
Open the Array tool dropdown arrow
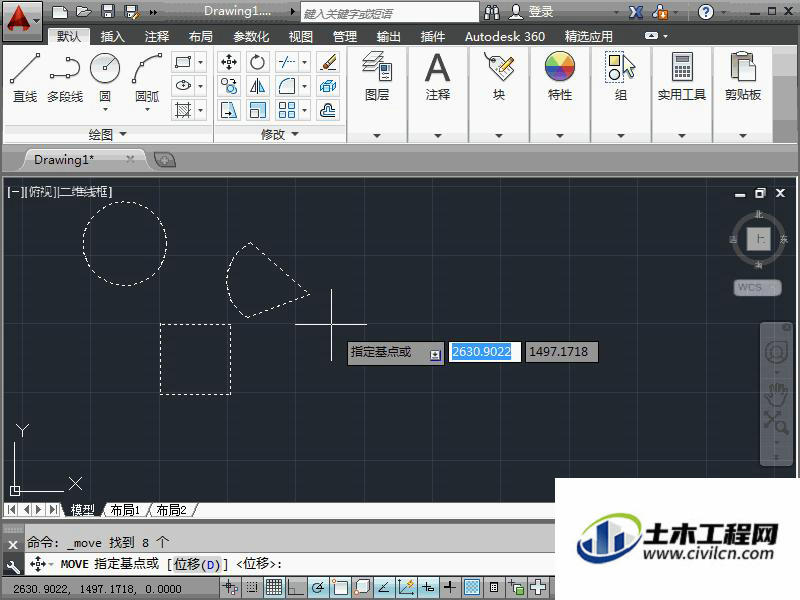[x=305, y=110]
